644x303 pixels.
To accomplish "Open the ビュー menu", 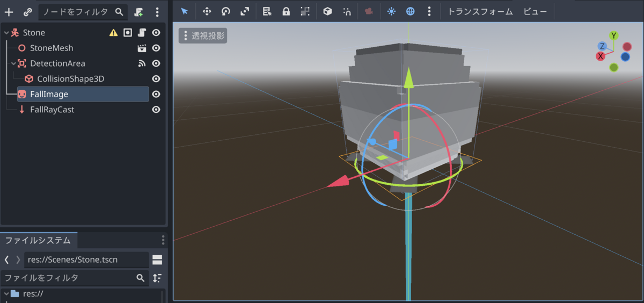I will pyautogui.click(x=535, y=11).
